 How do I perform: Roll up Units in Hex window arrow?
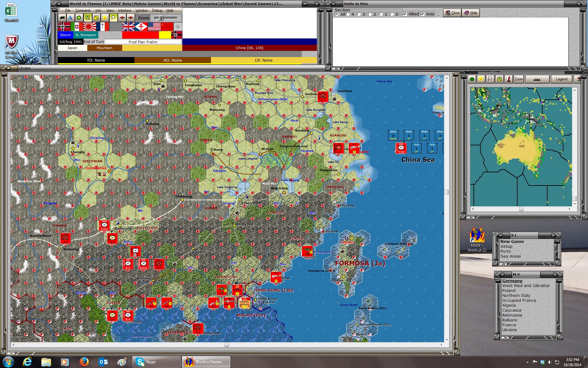point(333,4)
